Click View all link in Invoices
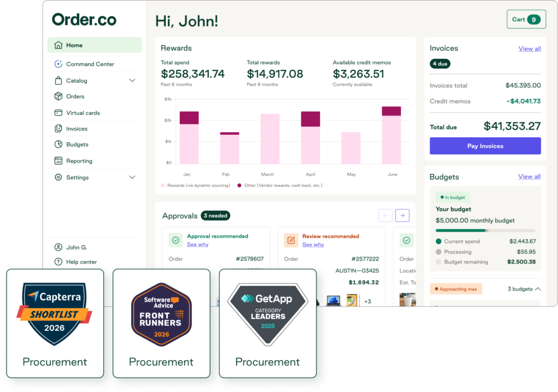 (530, 49)
